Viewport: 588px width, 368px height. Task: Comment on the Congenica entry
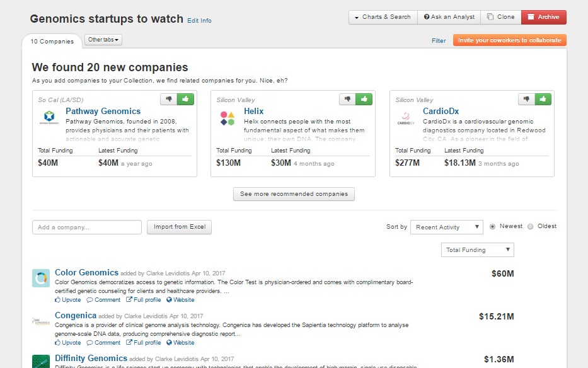(103, 343)
